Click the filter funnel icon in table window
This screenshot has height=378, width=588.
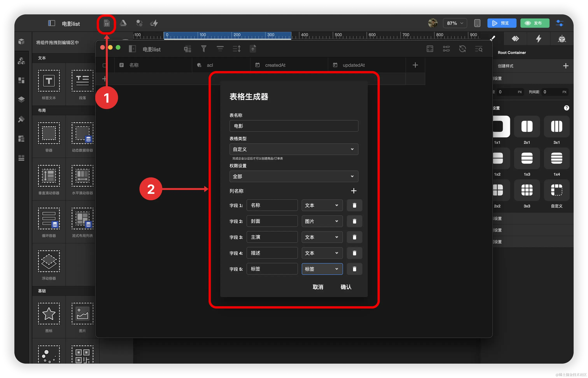click(x=204, y=49)
